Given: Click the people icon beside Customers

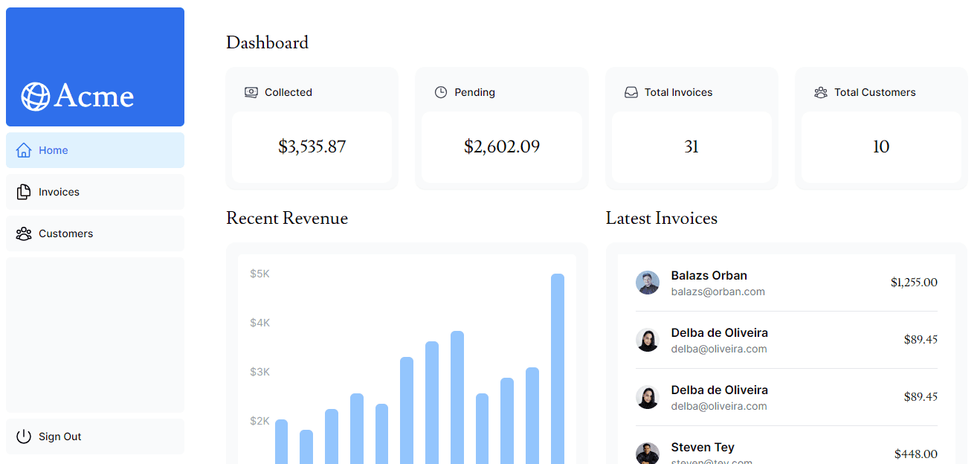Looking at the screenshot, I should point(24,233).
